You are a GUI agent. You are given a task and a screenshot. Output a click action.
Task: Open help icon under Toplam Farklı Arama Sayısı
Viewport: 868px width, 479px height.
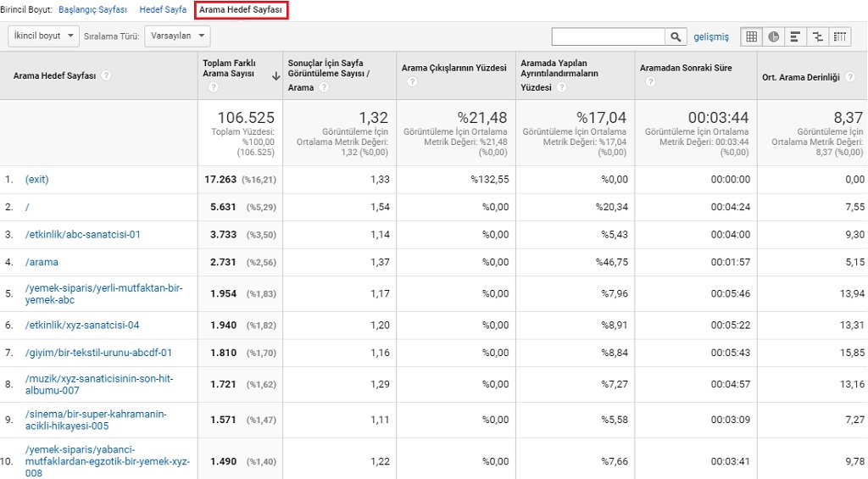tap(214, 87)
